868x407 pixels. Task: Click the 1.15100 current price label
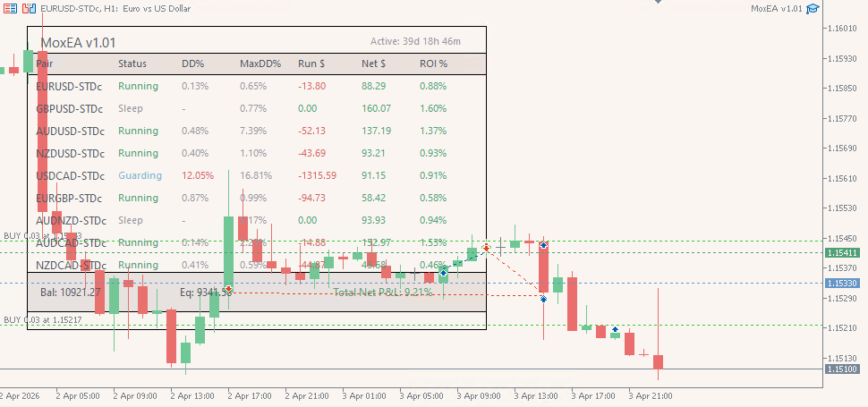click(842, 369)
